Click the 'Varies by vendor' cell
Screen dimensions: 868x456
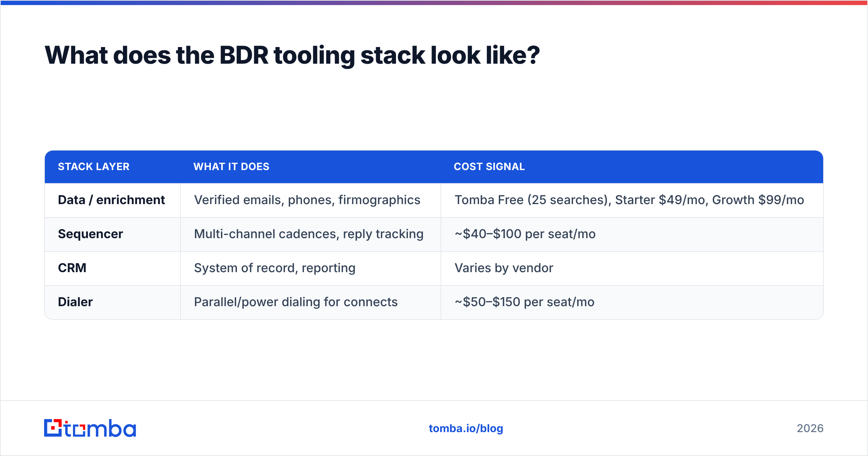pos(632,268)
